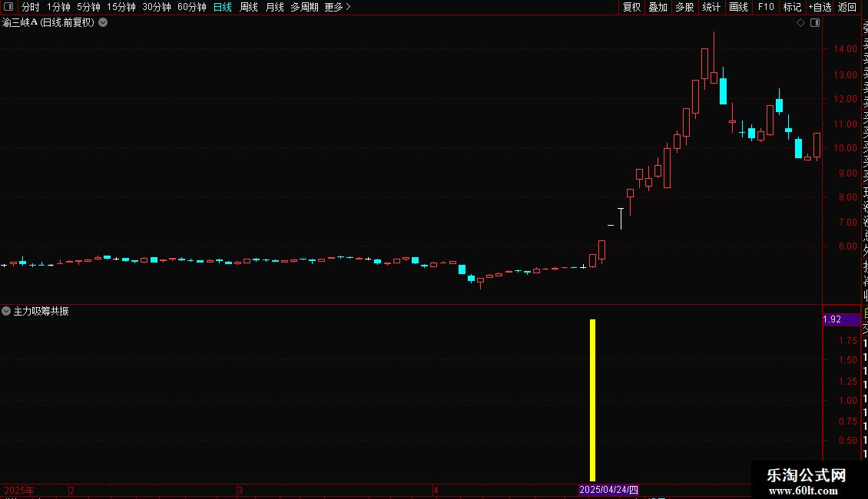The width and height of the screenshot is (868, 499).
Task: Click the diamond icon above the chart
Action: (800, 23)
